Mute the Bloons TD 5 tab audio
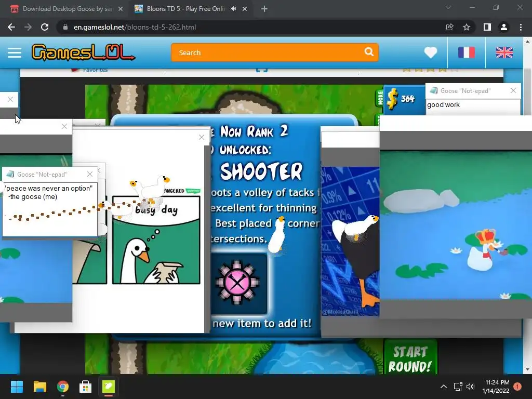 233,9
